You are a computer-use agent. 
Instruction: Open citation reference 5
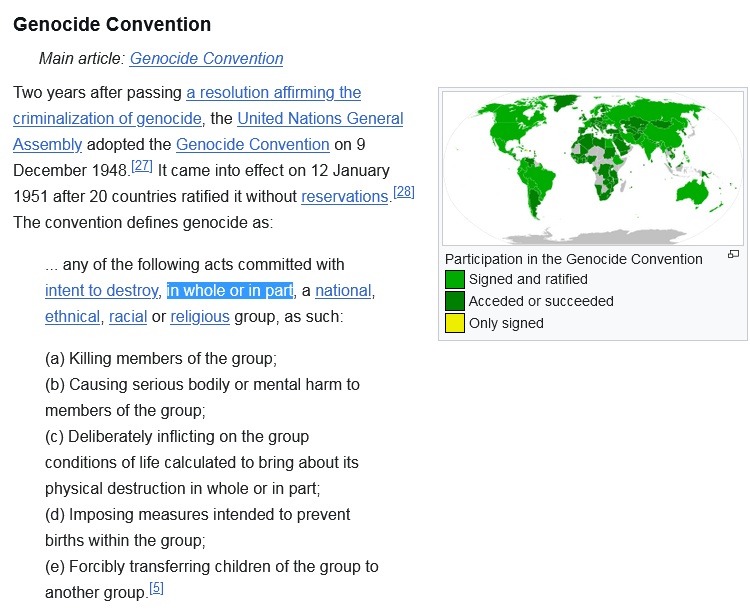pos(156,588)
